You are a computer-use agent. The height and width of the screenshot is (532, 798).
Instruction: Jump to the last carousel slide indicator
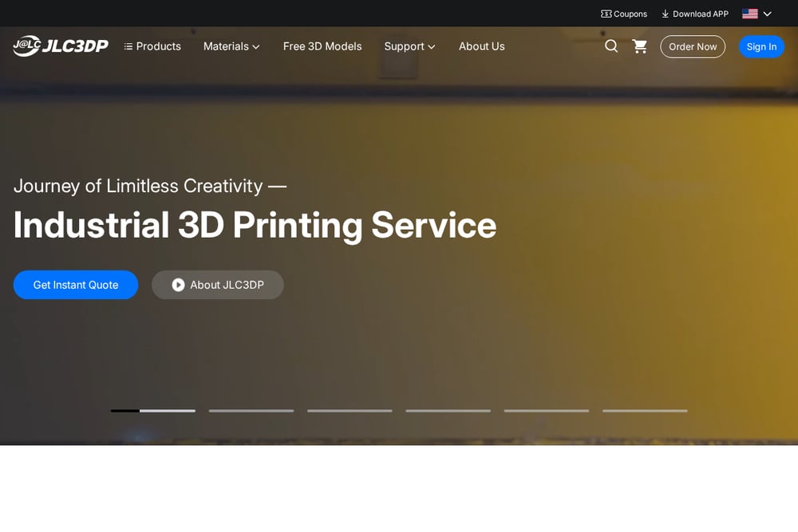point(645,411)
